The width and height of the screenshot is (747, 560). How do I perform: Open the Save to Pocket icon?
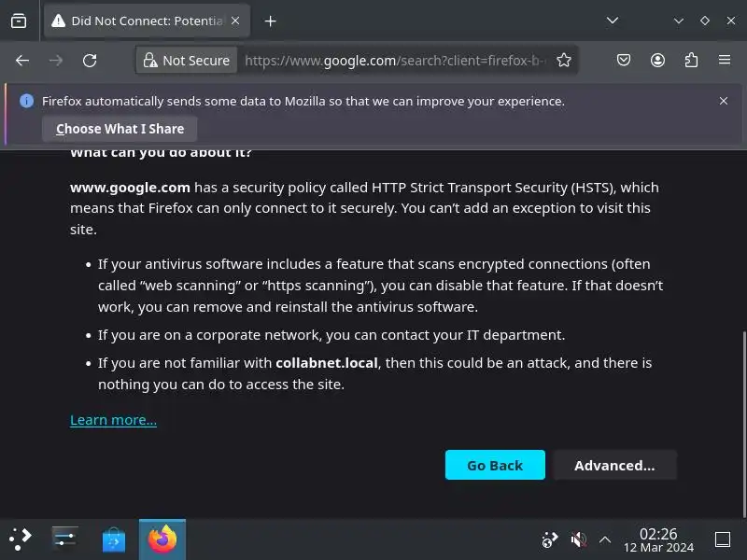(624, 61)
